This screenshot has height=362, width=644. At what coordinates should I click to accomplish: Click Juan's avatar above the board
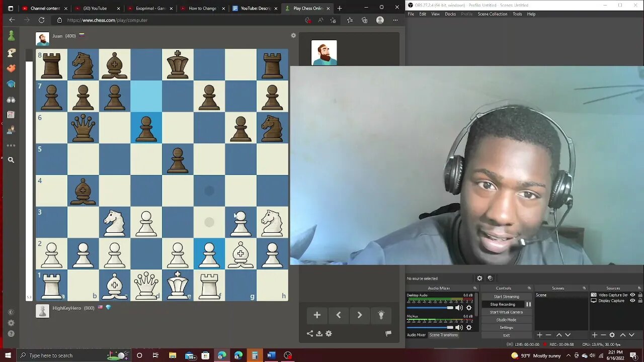pos(43,39)
